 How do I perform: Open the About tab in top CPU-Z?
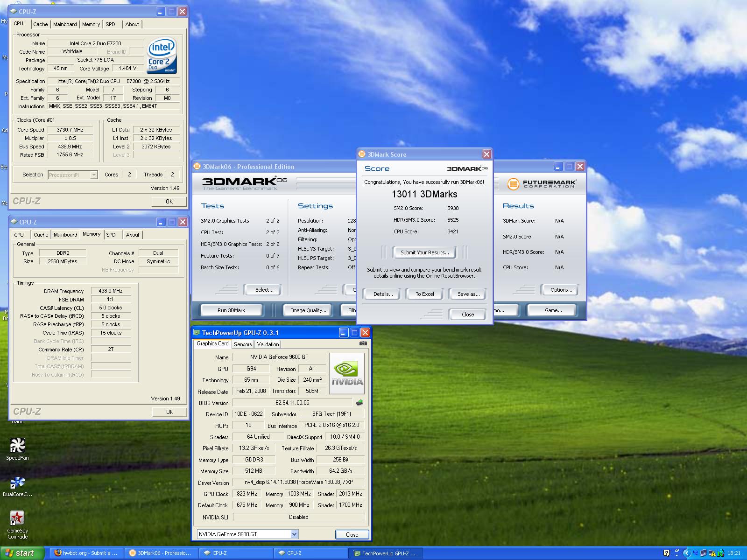click(x=132, y=24)
